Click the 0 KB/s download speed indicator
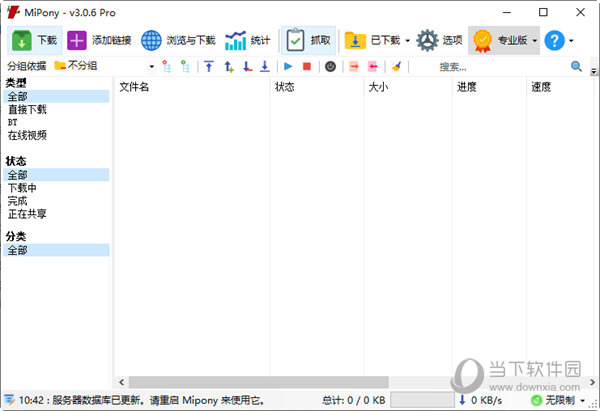The image size is (600, 411). [x=481, y=400]
